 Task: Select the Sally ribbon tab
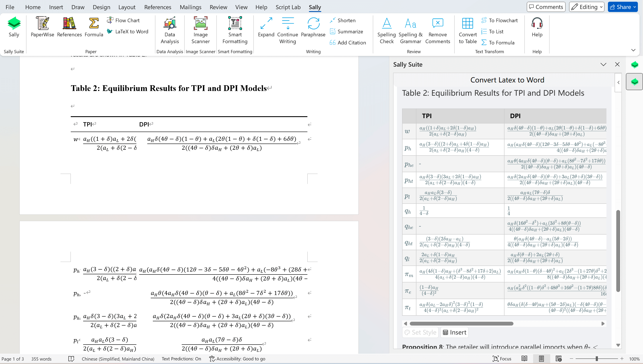(315, 7)
